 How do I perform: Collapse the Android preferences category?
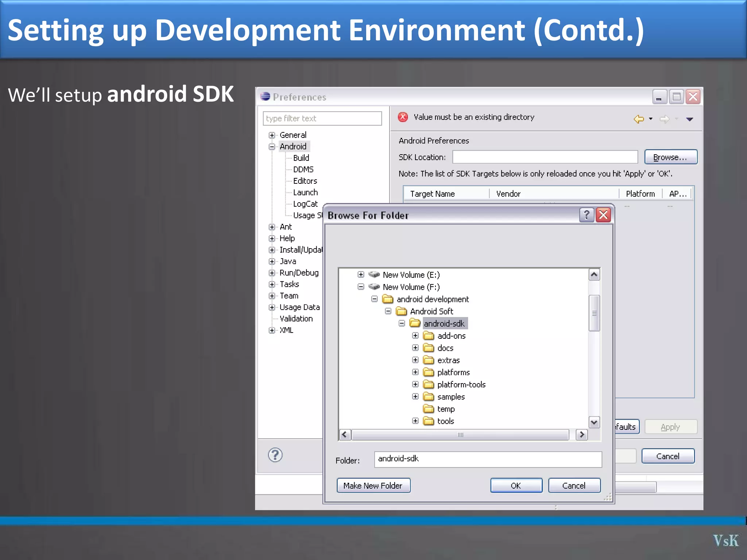click(272, 147)
